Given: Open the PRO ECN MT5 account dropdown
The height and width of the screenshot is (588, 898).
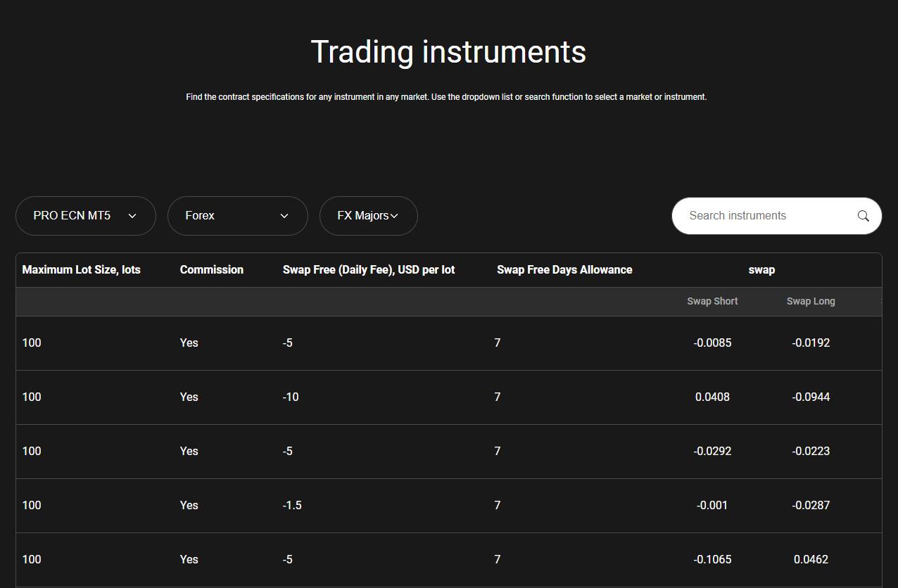Looking at the screenshot, I should [x=86, y=216].
